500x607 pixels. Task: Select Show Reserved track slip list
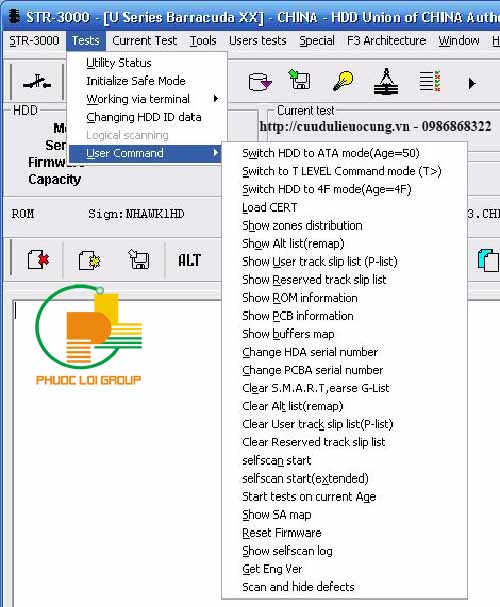(344, 280)
